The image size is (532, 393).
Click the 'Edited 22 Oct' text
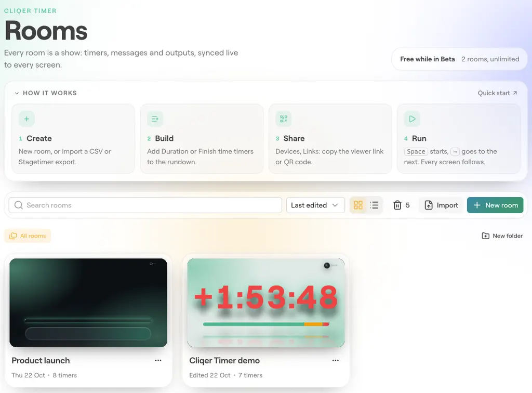[x=210, y=375]
